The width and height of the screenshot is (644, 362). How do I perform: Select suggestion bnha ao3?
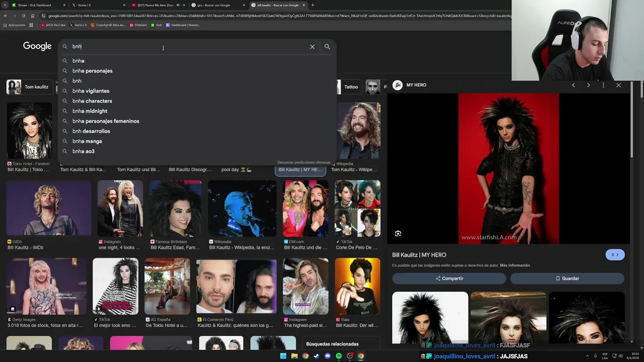[x=197, y=151]
